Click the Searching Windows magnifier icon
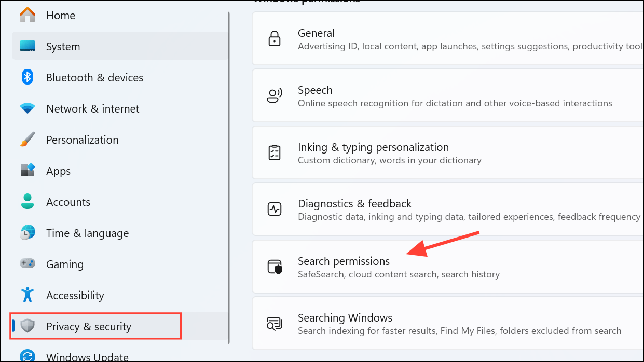This screenshot has height=362, width=644. (x=274, y=324)
